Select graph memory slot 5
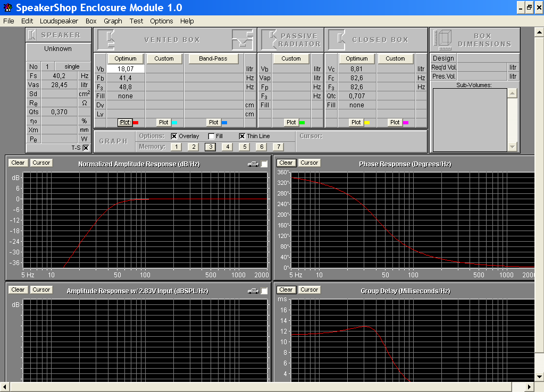544x392 pixels. click(244, 147)
